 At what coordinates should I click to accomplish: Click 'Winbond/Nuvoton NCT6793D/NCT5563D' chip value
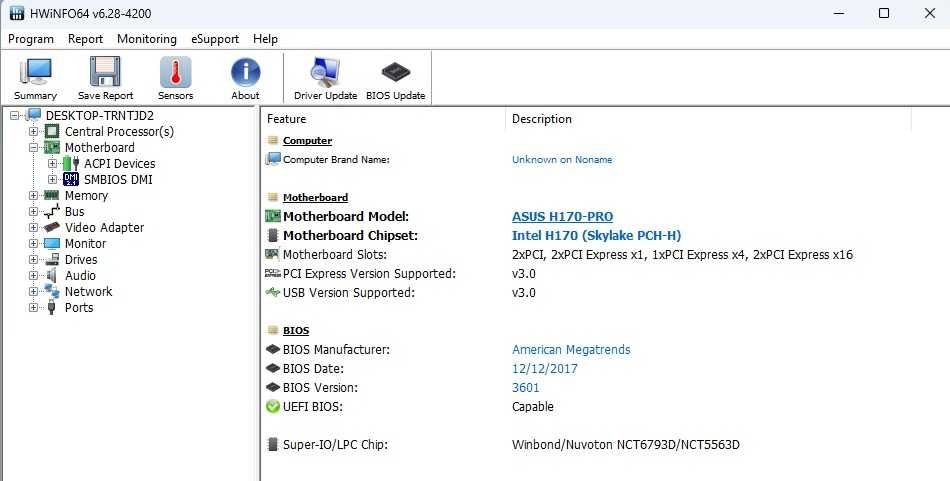(626, 445)
